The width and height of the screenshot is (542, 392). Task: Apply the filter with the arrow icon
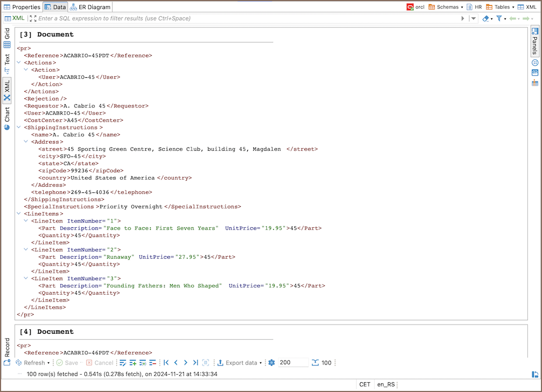[463, 18]
